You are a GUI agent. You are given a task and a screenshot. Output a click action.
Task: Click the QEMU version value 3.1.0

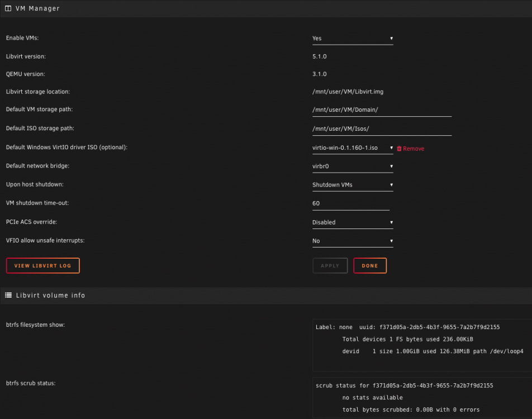click(319, 74)
